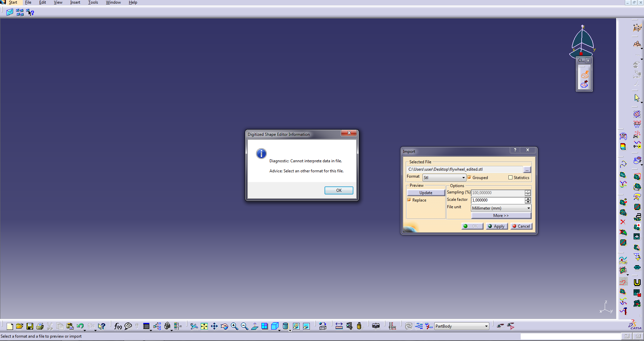Click the Measure Inertia weight icon

(359, 326)
